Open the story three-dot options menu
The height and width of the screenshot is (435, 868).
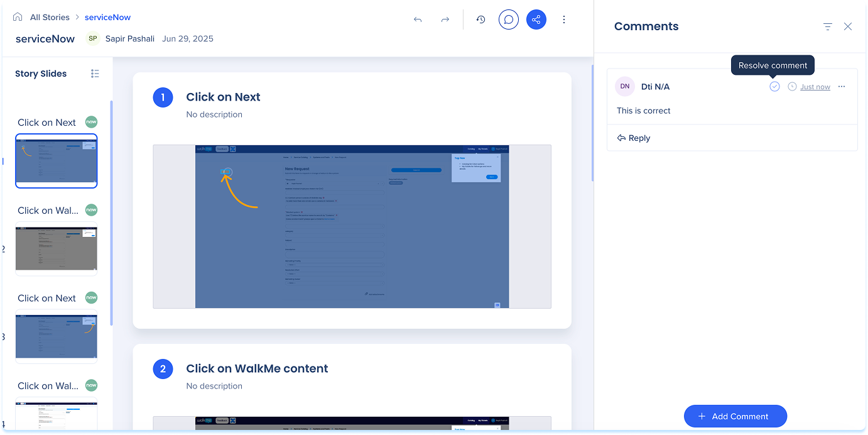563,19
